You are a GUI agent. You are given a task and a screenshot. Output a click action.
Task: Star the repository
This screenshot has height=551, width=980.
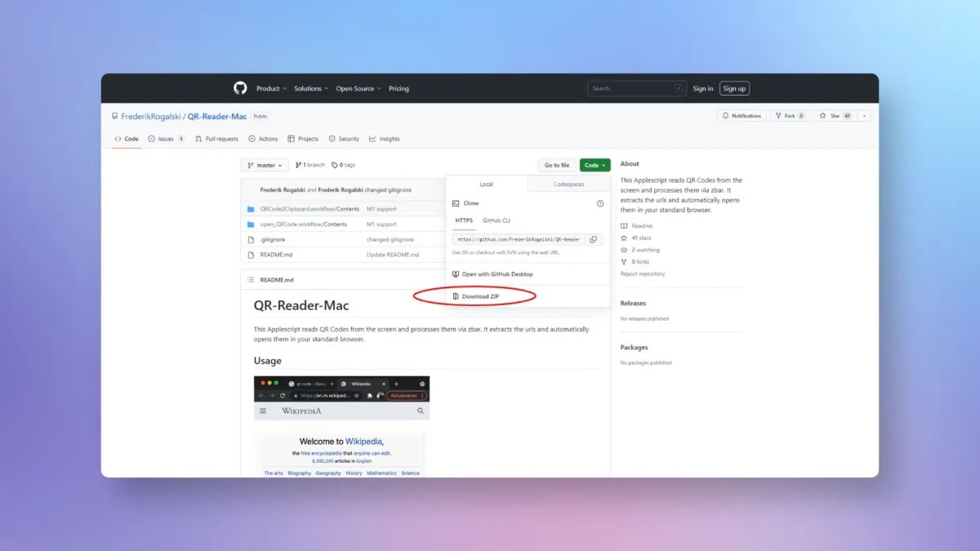click(835, 116)
